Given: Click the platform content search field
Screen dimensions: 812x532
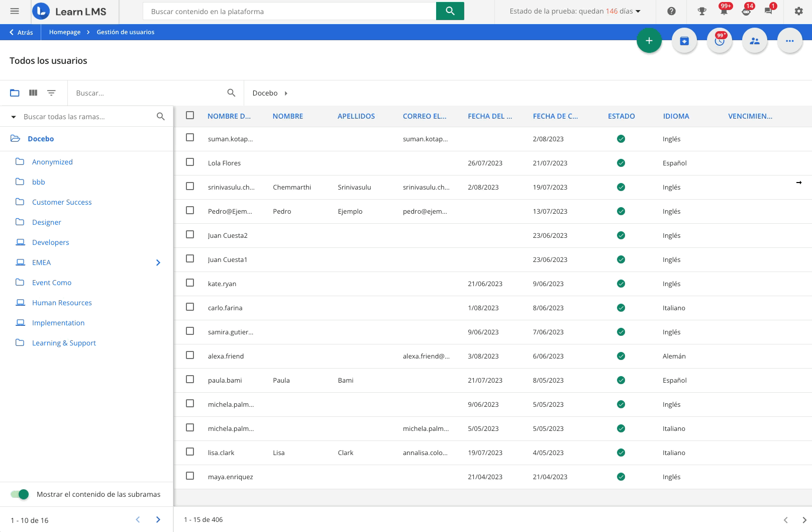Looking at the screenshot, I should coord(289,11).
